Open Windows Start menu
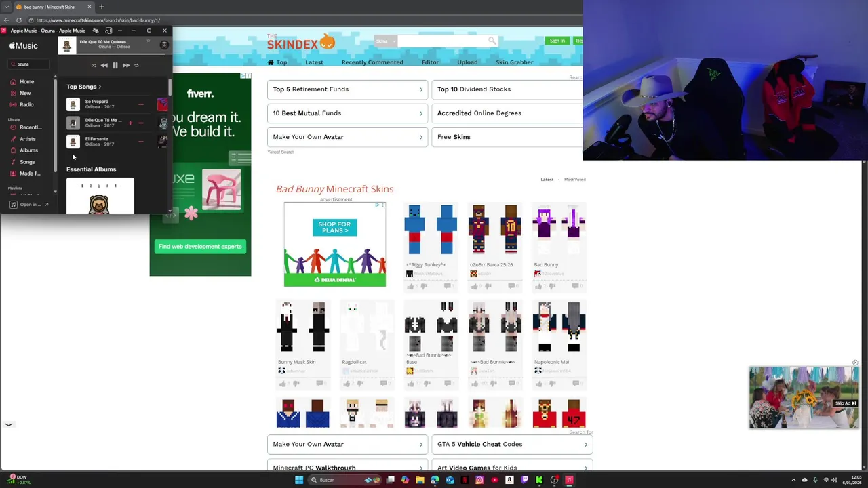 pos(299,480)
